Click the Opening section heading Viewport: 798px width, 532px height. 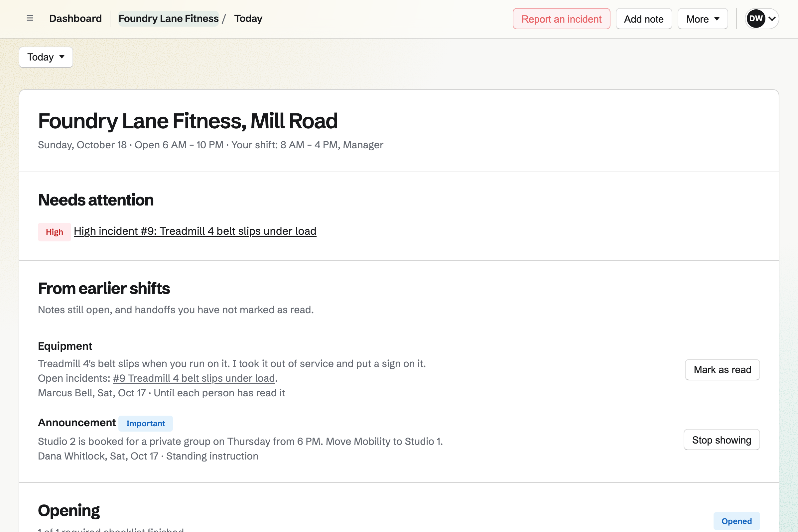(x=69, y=511)
